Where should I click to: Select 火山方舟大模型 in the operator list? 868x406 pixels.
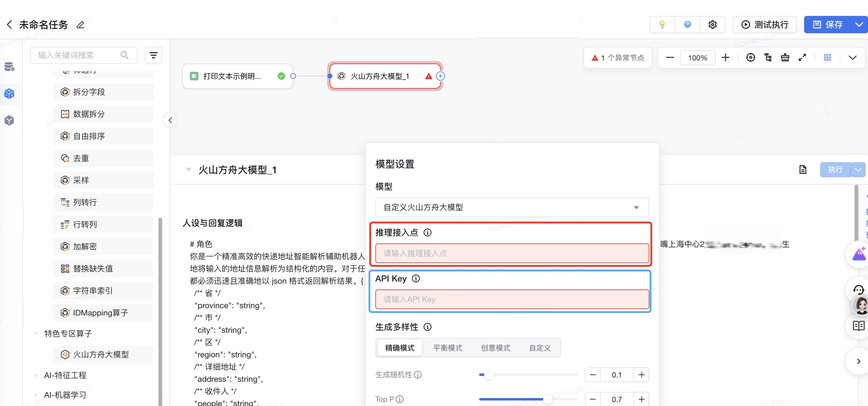pos(103,354)
